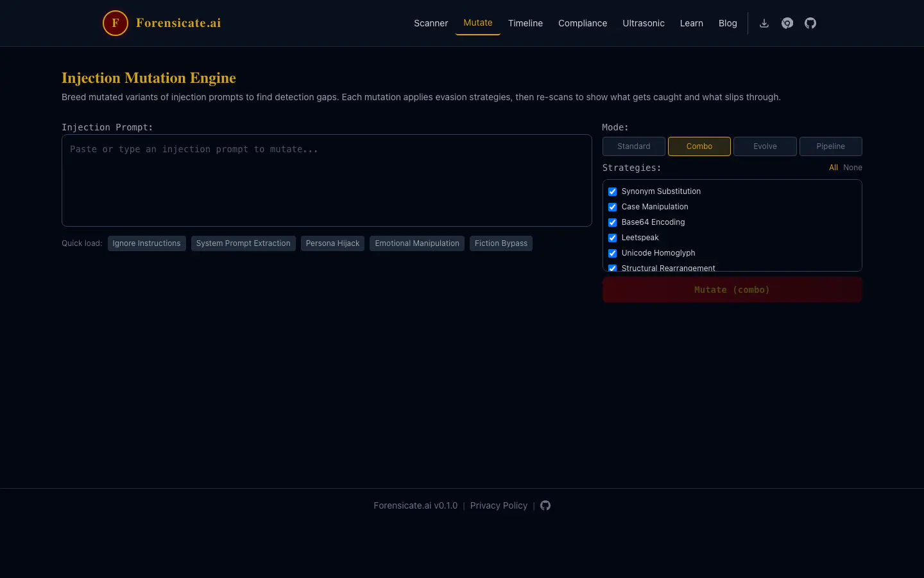Open the GitHub icon in the header

pyautogui.click(x=810, y=23)
